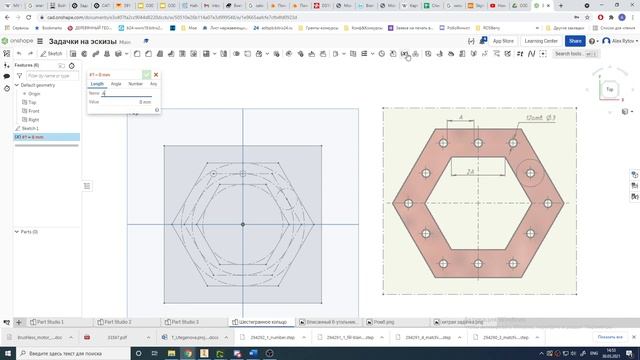
Task: Redo the last action
Action: [30, 54]
